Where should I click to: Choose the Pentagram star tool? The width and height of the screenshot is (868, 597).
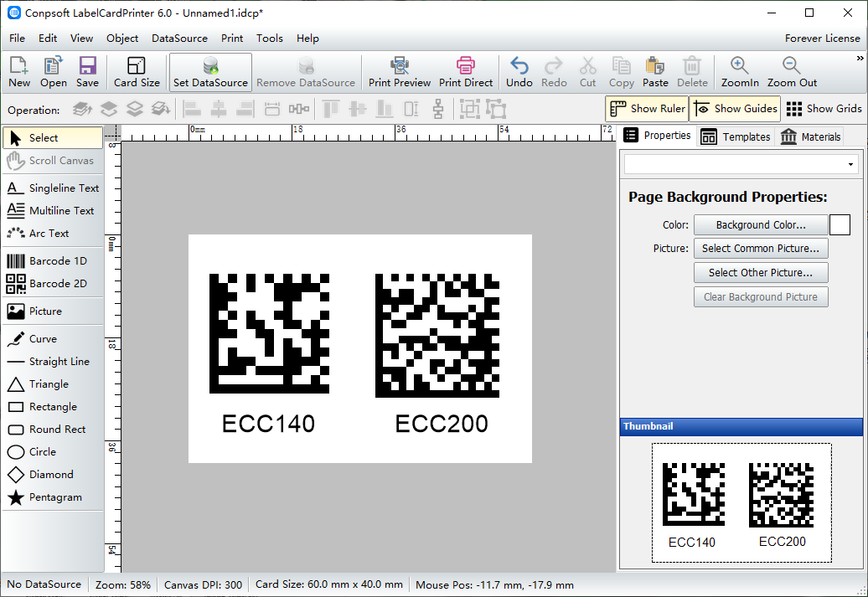[x=53, y=497]
